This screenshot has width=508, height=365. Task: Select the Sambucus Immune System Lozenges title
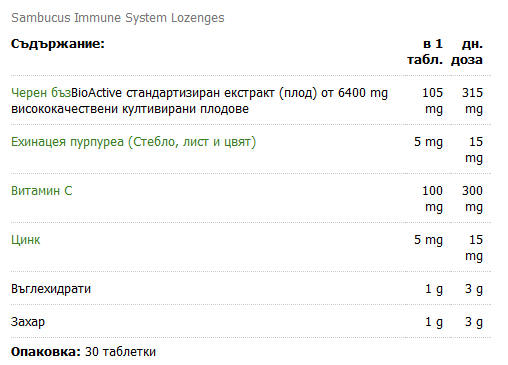[118, 18]
